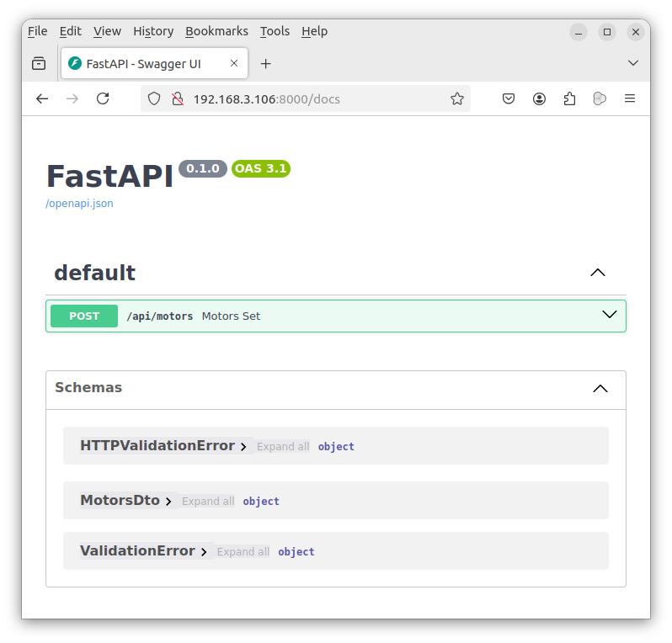Open the Firefox hamburger application menu
672x643 pixels.
630,99
